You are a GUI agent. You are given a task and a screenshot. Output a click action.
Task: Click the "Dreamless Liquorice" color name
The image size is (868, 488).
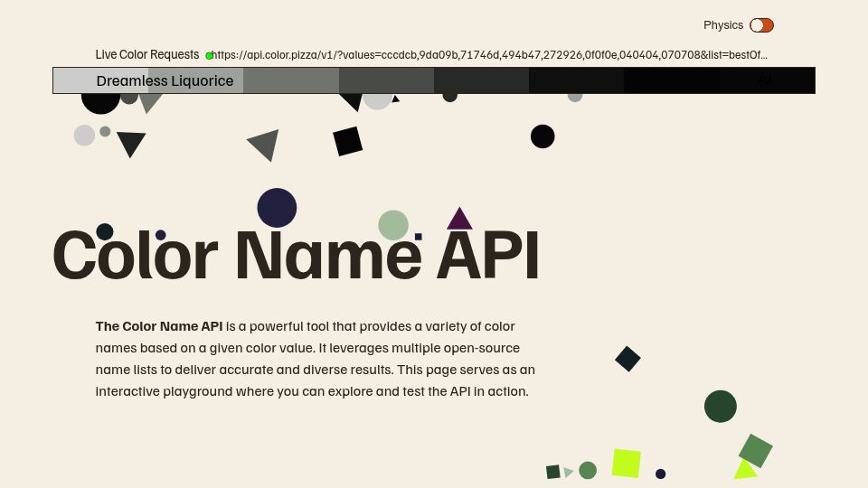pyautogui.click(x=165, y=80)
